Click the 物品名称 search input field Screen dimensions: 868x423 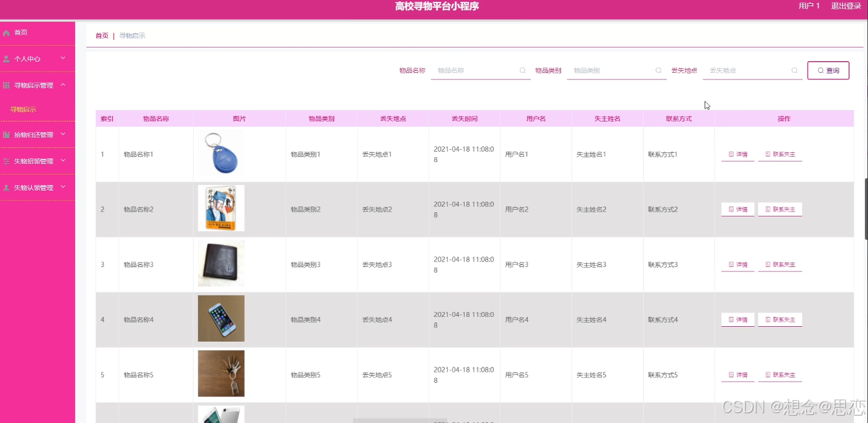[x=481, y=70]
